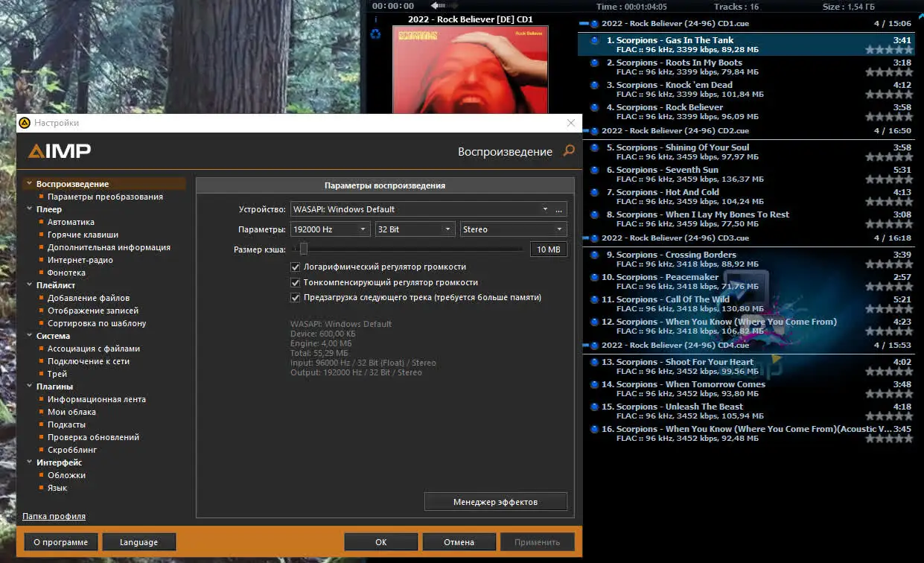The image size is (924, 563).
Task: Click the Размер кэша slider handle
Action: 303,249
